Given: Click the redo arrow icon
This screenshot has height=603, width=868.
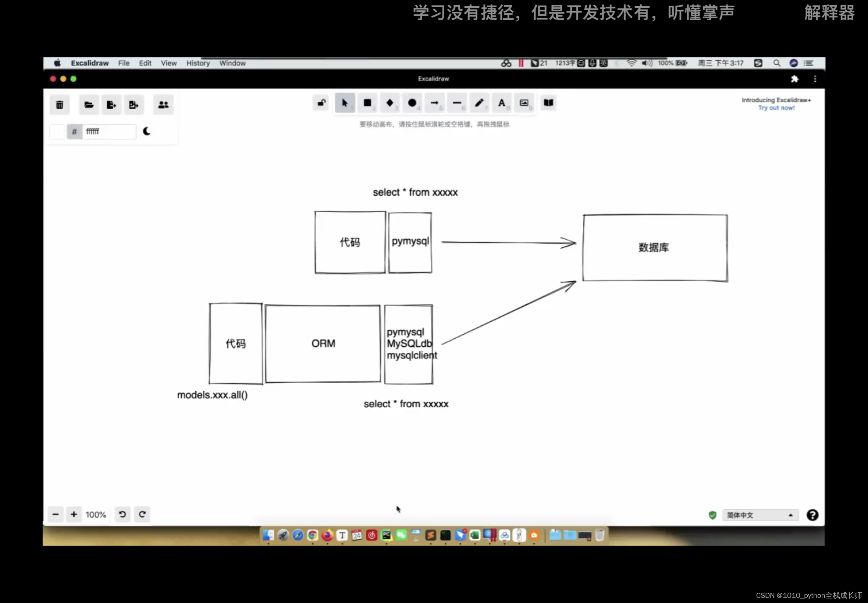Looking at the screenshot, I should pyautogui.click(x=142, y=514).
